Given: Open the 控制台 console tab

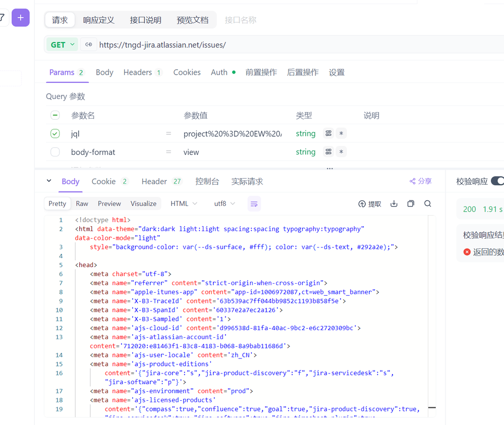Looking at the screenshot, I should pyautogui.click(x=207, y=181).
